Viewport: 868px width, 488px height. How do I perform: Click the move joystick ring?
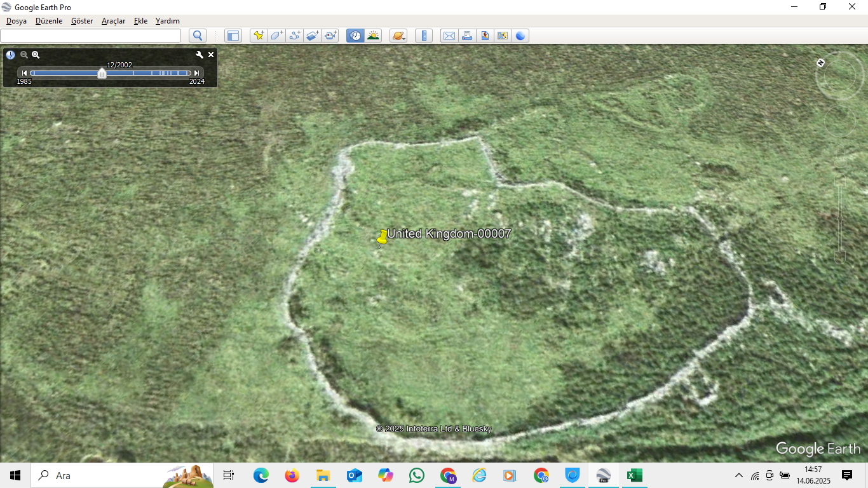click(840, 121)
